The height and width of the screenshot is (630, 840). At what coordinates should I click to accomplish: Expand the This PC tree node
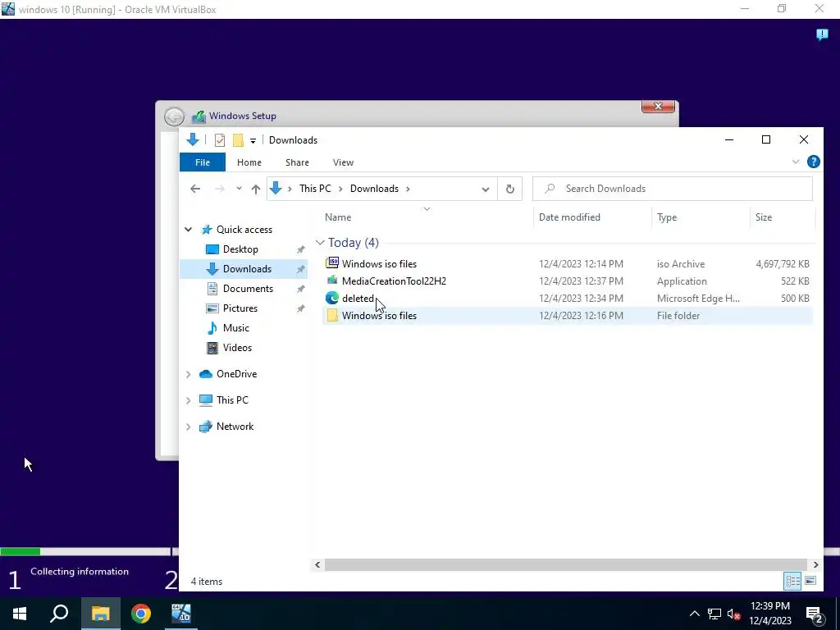pos(188,400)
